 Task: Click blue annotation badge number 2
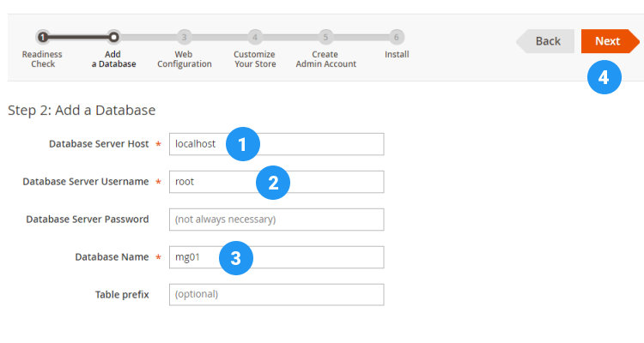(x=273, y=182)
